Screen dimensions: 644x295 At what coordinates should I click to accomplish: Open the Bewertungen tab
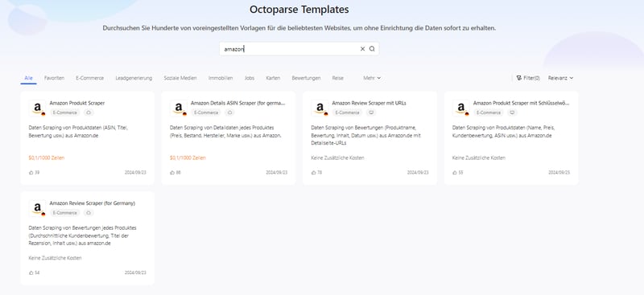pos(306,78)
